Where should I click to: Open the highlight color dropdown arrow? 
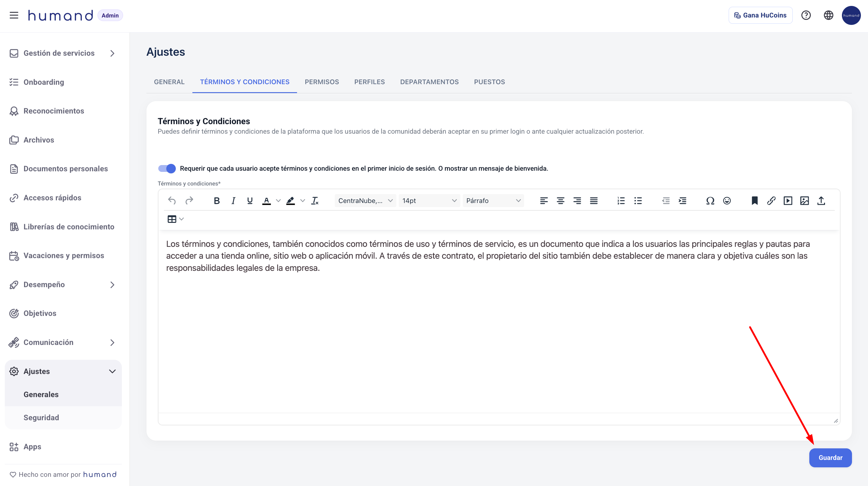[x=303, y=201]
